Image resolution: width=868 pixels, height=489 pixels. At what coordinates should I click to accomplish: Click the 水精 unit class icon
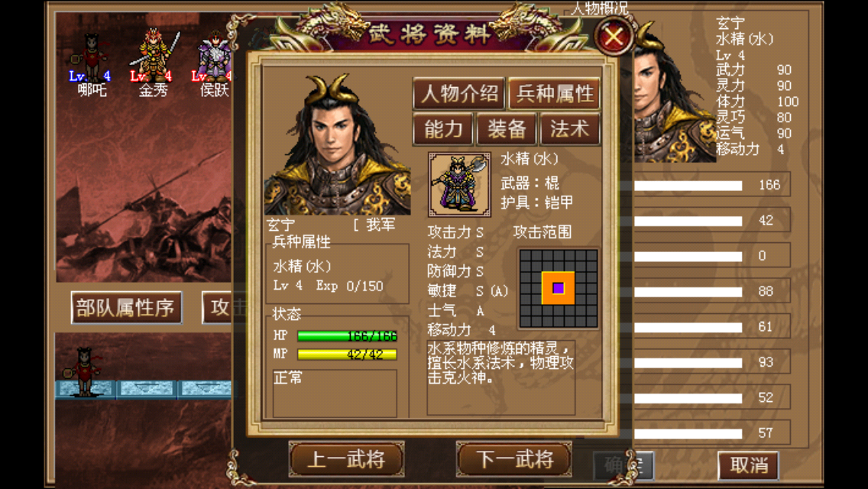[459, 184]
